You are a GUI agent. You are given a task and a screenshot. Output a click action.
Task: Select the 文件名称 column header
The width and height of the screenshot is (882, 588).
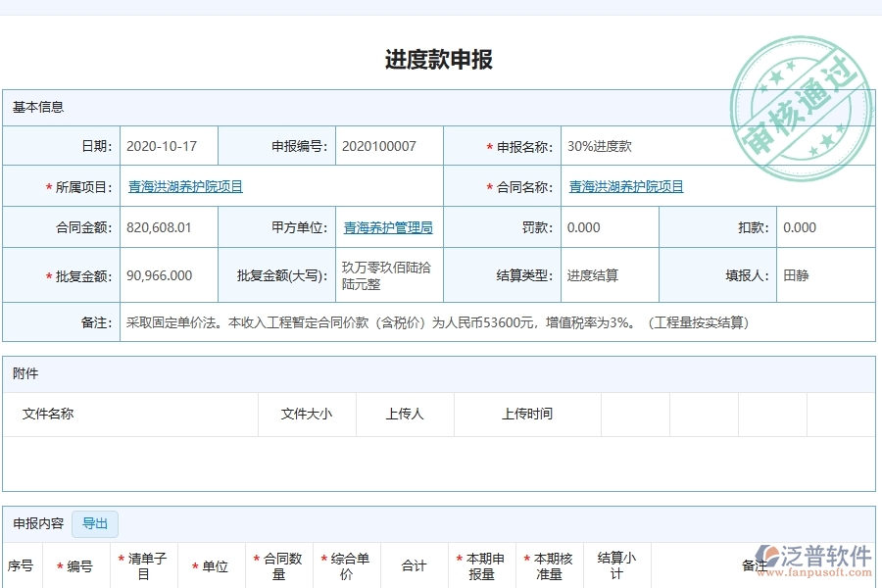[x=48, y=414]
